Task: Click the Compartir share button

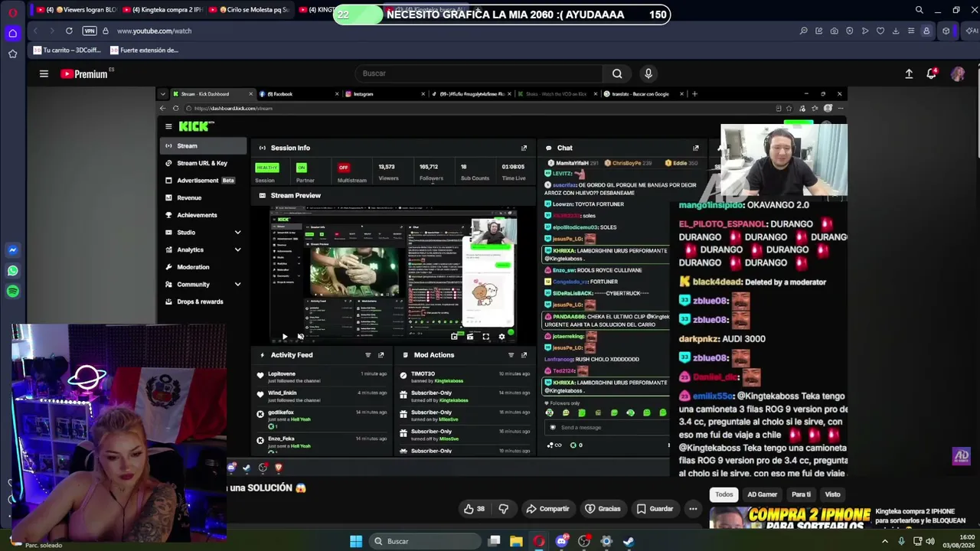Action: [x=547, y=509]
